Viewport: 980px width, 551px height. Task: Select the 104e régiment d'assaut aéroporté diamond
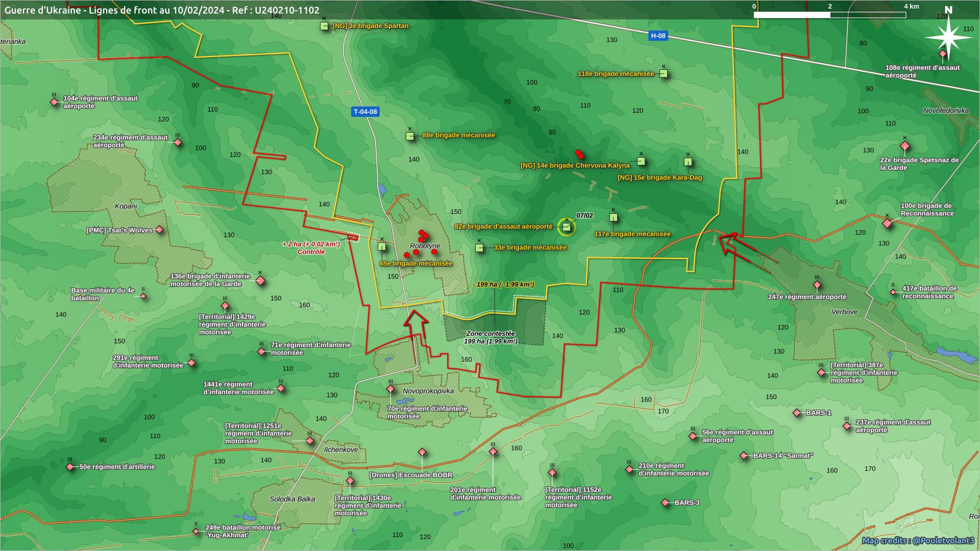tap(54, 102)
